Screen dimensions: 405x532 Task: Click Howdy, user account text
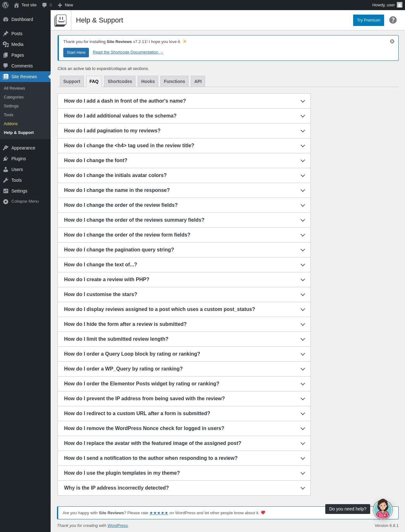coord(383,5)
